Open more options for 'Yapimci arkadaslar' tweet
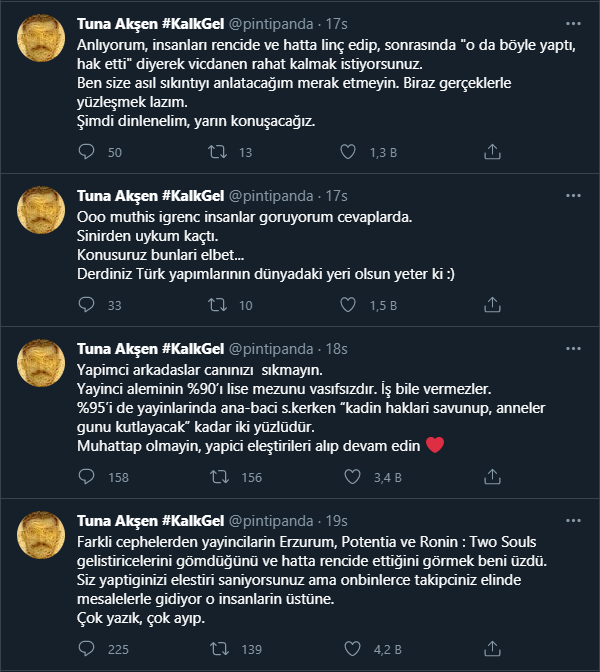The image size is (600, 672). pos(572,349)
